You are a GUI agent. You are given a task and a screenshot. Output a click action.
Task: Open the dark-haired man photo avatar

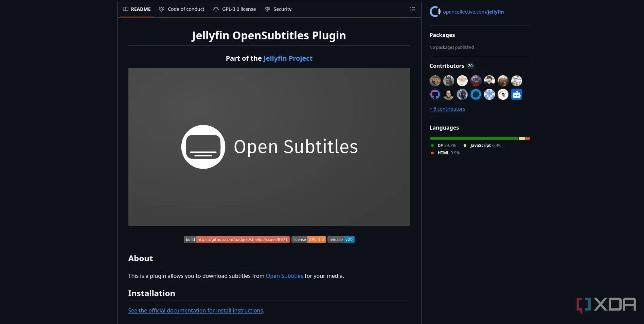[489, 81]
